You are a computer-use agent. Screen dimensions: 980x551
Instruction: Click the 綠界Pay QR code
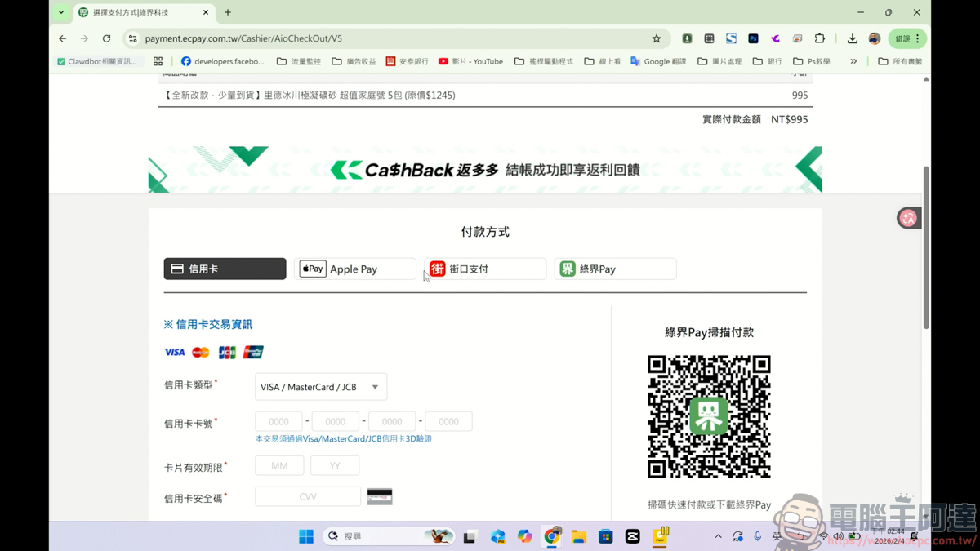(709, 416)
